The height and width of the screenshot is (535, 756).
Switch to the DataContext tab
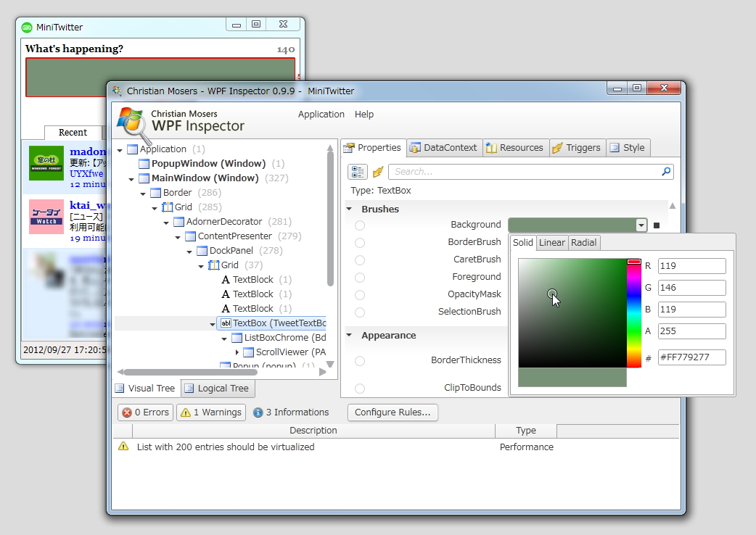pos(445,147)
